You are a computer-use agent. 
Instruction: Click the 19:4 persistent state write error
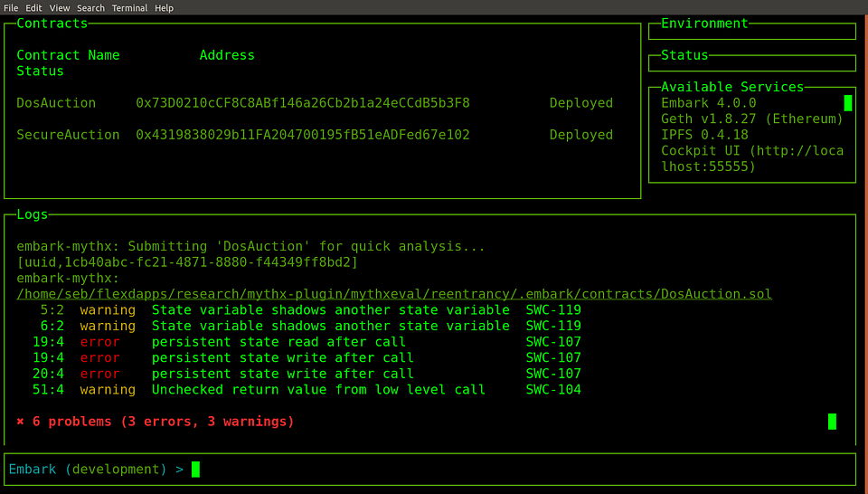pos(307,357)
